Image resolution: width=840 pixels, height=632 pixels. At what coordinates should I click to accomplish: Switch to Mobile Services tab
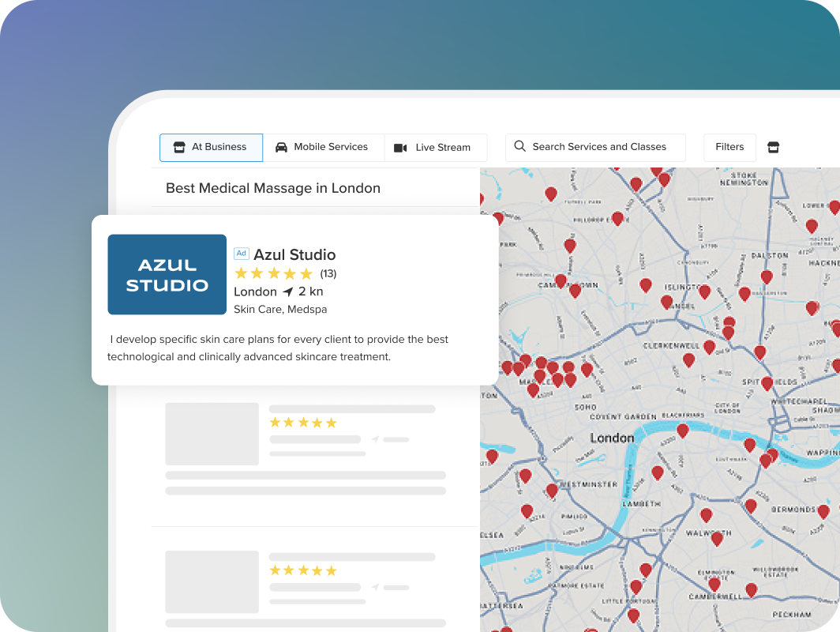tap(323, 147)
